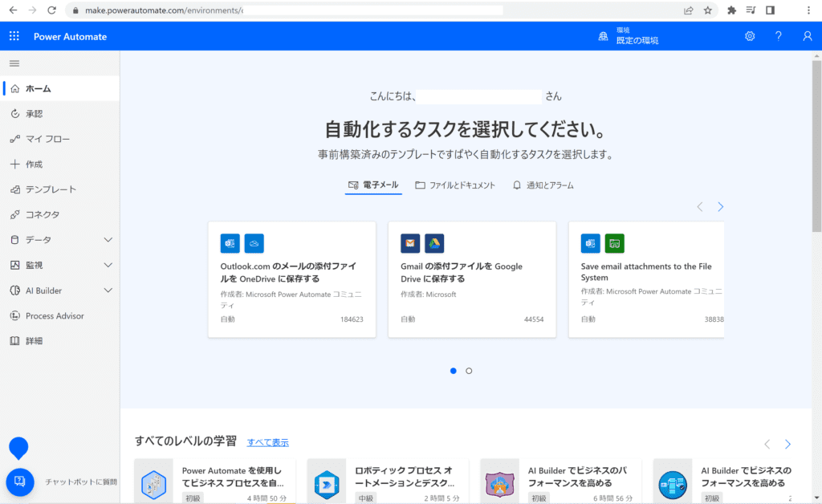Switch to the 通知とアラーム tab
This screenshot has width=822, height=504.
click(543, 185)
